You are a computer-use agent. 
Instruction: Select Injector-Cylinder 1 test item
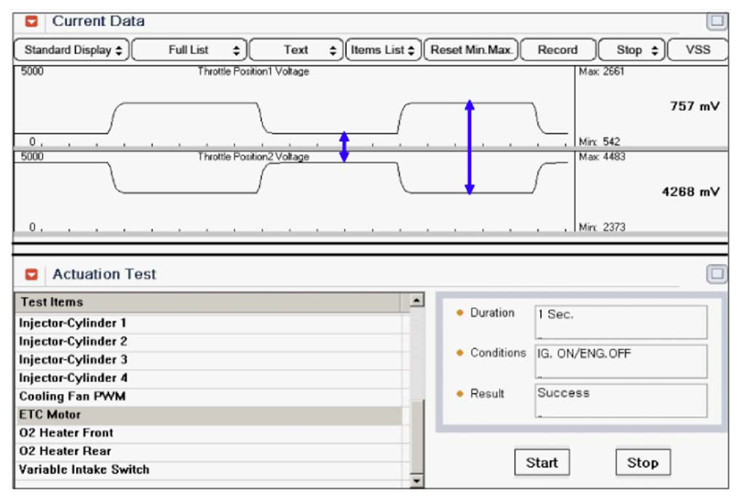click(73, 323)
